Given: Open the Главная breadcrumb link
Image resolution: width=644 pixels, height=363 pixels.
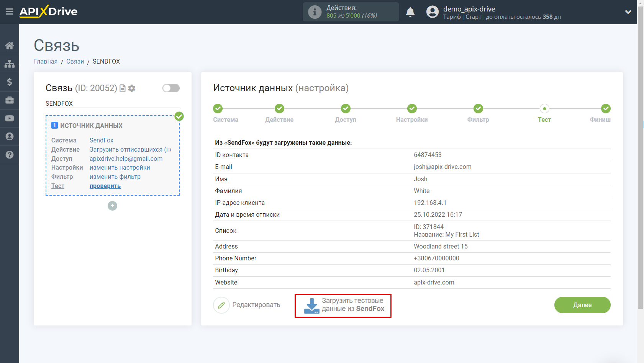Looking at the screenshot, I should (46, 61).
